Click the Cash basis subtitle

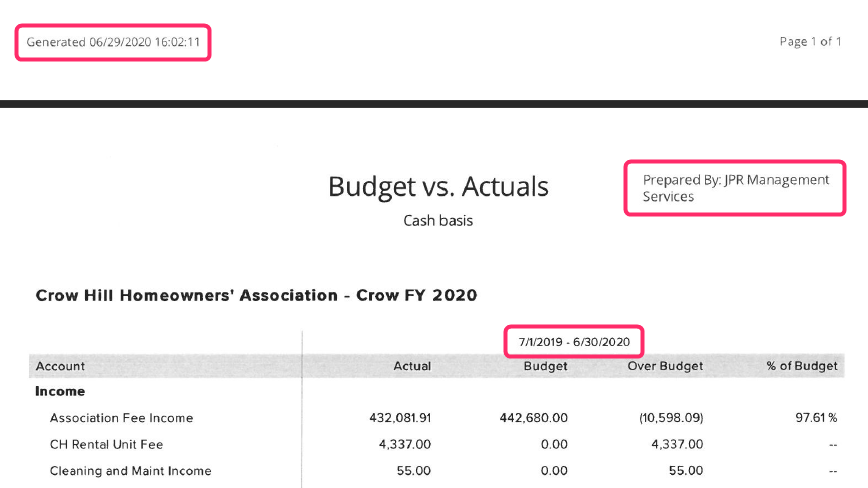[438, 221]
